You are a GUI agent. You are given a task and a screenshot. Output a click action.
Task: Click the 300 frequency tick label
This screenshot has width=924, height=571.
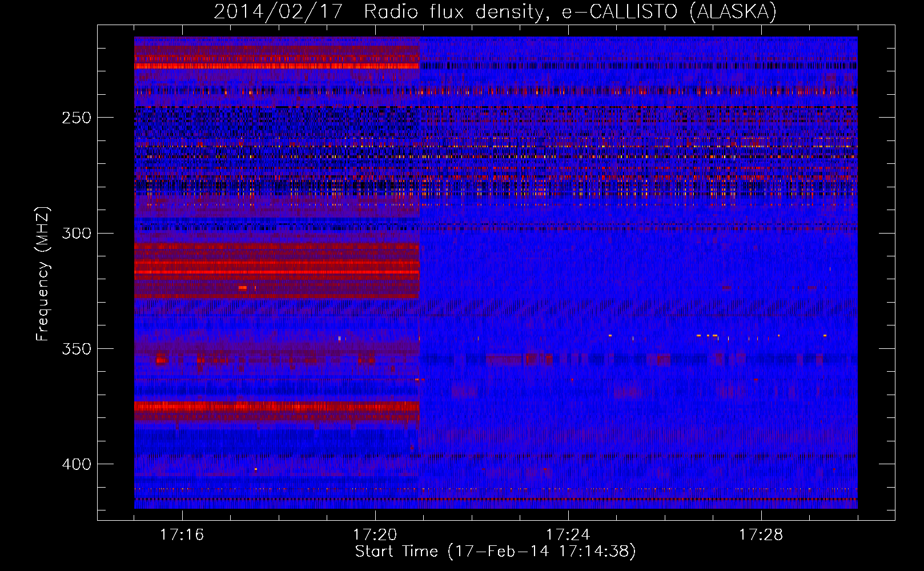click(x=77, y=233)
